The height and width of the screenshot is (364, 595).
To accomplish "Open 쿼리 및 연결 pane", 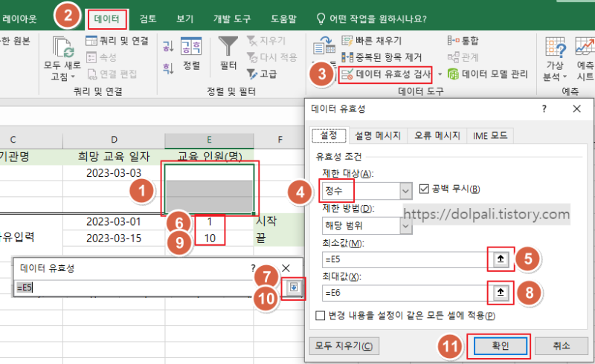I will 117,41.
